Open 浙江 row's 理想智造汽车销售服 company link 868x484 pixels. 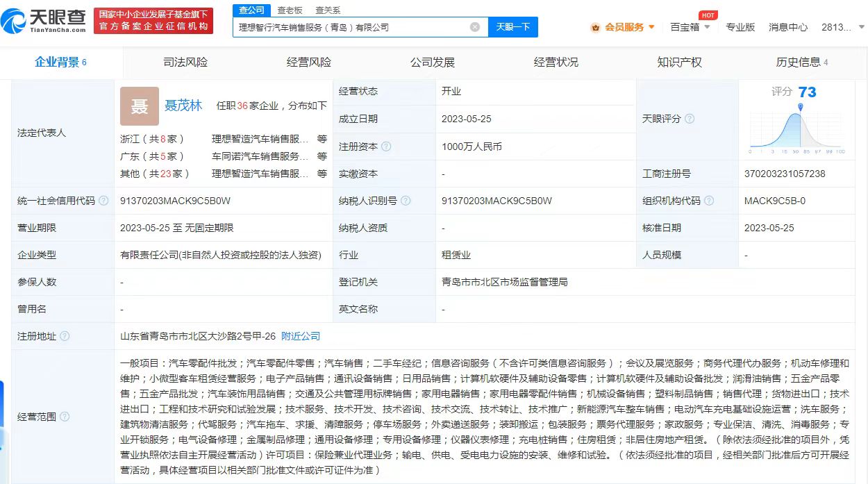click(x=260, y=139)
